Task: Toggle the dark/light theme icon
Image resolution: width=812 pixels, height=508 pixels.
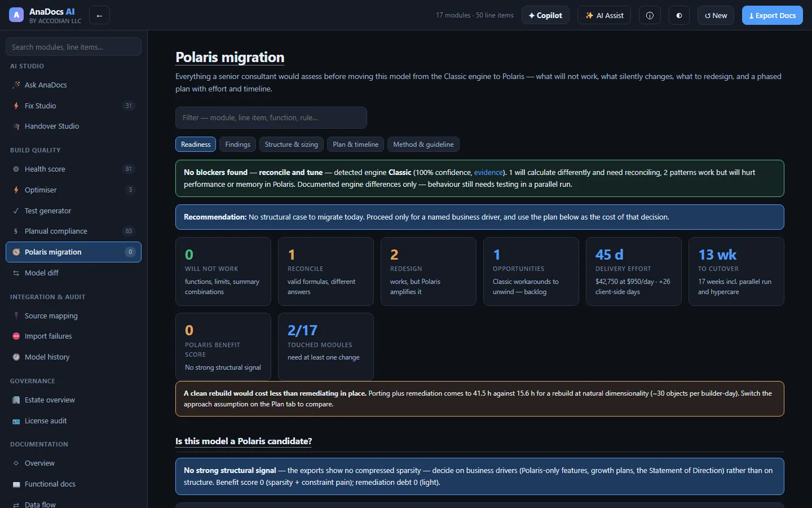Action: pyautogui.click(x=679, y=15)
